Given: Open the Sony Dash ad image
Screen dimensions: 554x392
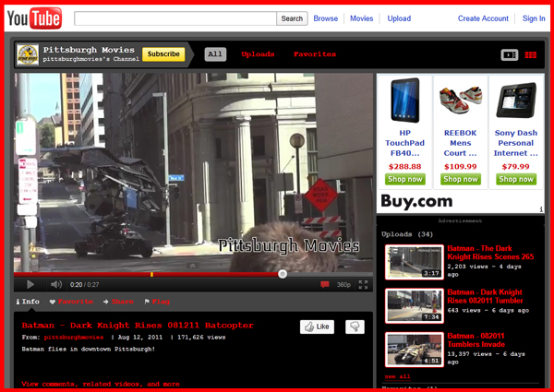Looking at the screenshot, I should (x=516, y=101).
